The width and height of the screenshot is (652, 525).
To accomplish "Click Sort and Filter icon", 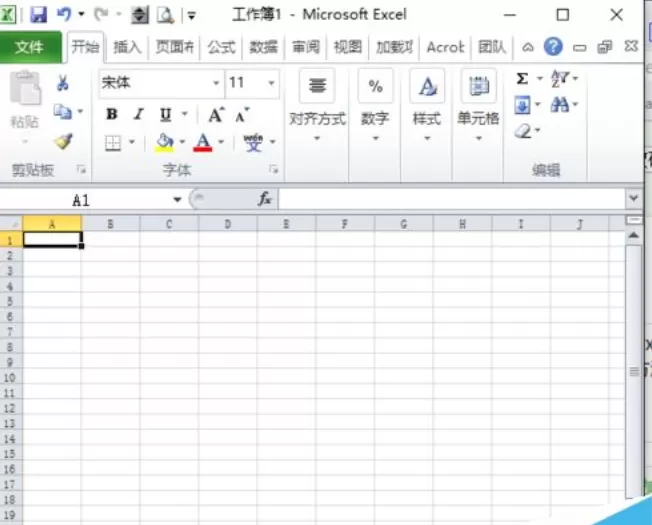I will pyautogui.click(x=560, y=79).
